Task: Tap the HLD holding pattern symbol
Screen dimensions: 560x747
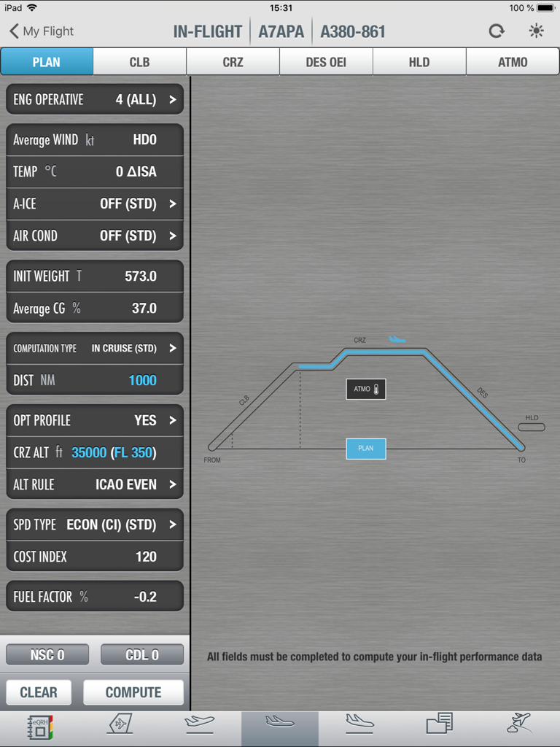Action: [532, 427]
